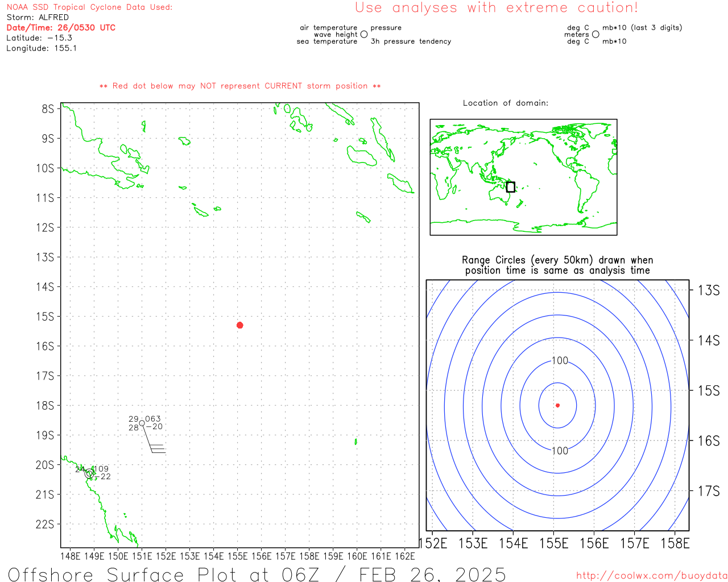Click the red center dot in range circles plot
This screenshot has height=582, width=728.
point(557,405)
